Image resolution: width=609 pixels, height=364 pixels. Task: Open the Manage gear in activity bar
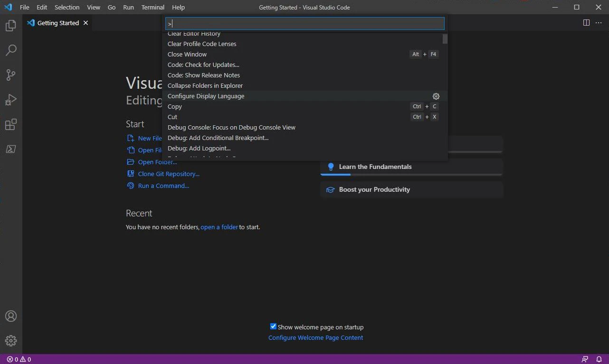coord(11,341)
